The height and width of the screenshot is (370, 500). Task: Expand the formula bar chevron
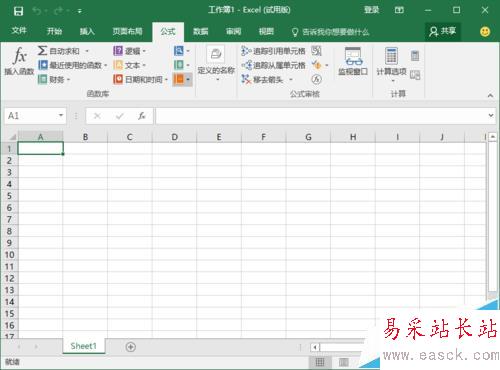(491, 115)
